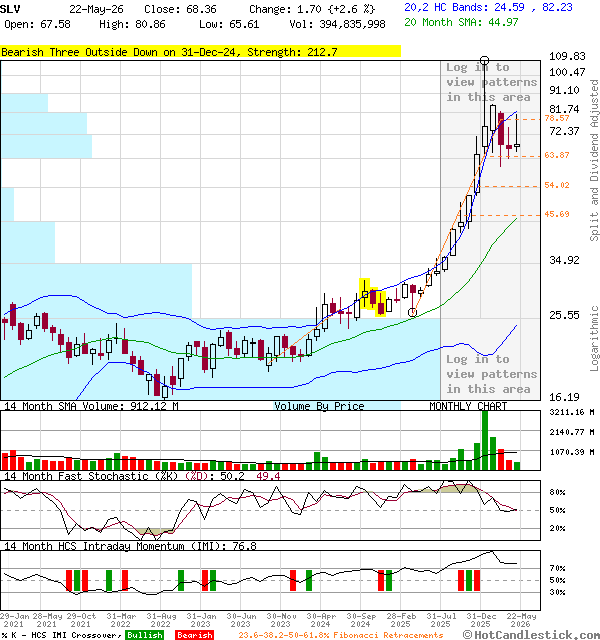Click the SLV ticker symbol
The height and width of the screenshot is (640, 600).
(x=10, y=9)
